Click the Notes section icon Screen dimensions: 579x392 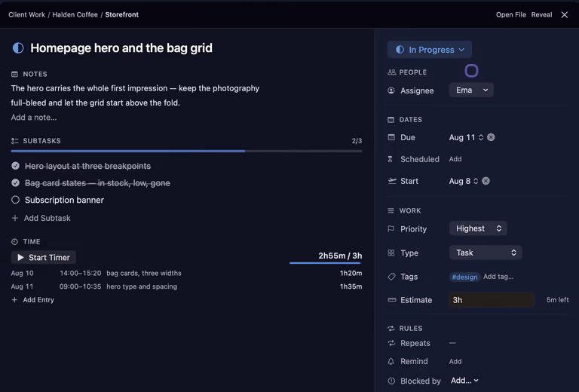coord(15,74)
